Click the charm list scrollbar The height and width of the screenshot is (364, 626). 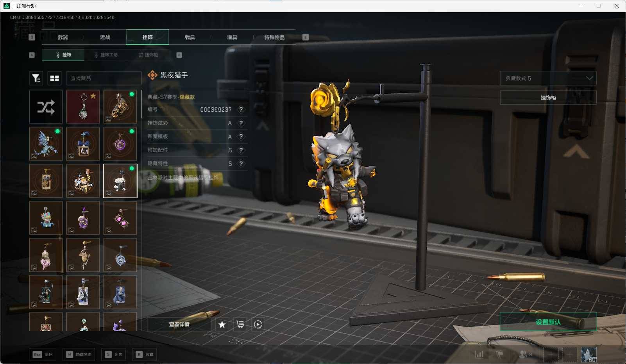[141, 104]
